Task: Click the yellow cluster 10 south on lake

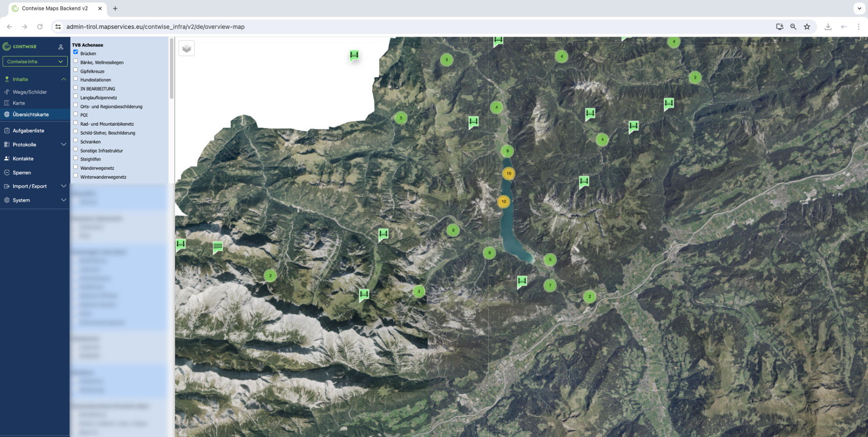Action: (x=504, y=201)
